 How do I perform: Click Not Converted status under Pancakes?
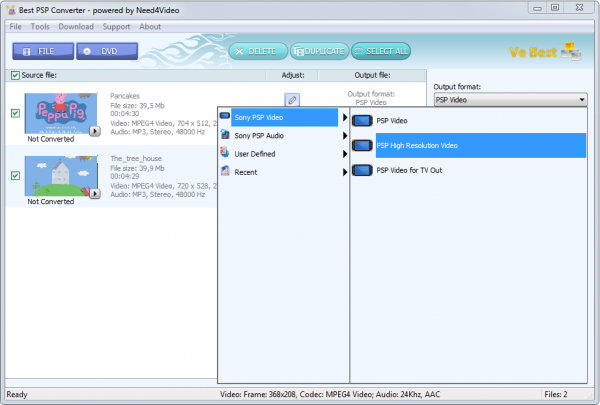(51, 139)
